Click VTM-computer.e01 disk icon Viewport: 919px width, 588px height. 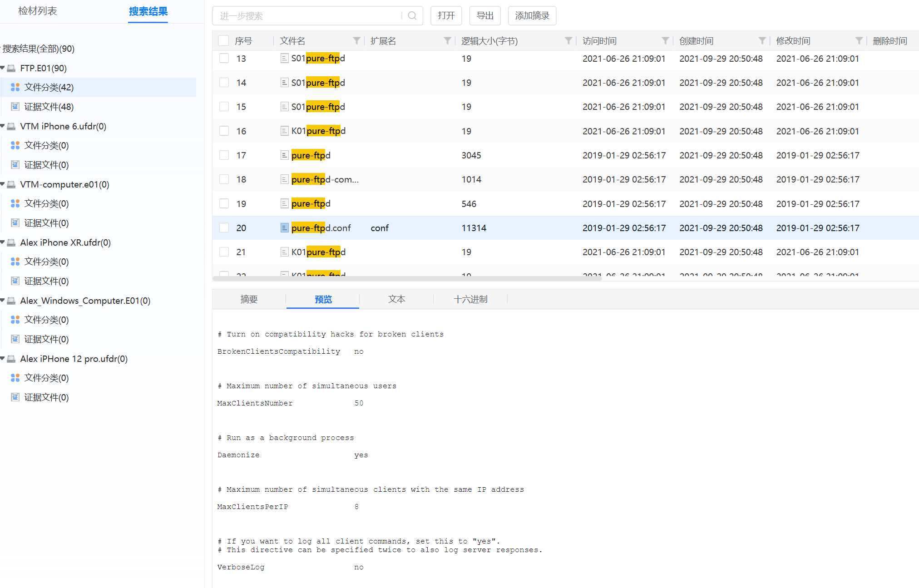11,184
